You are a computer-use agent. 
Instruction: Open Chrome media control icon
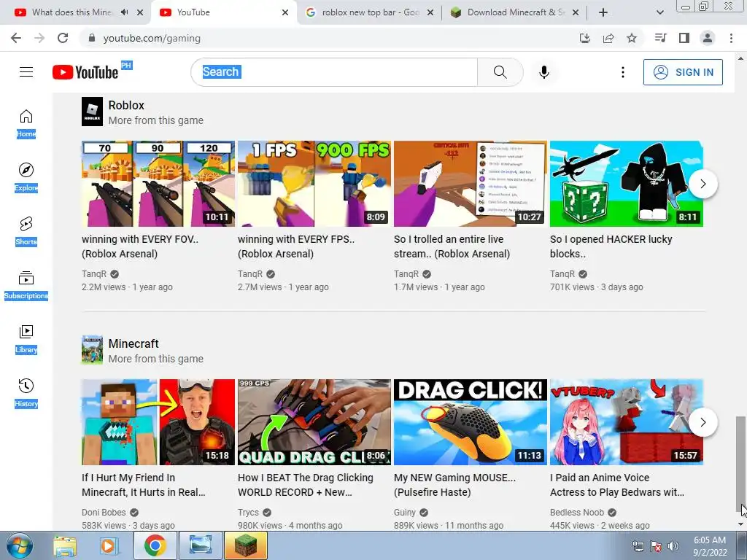[x=660, y=38]
